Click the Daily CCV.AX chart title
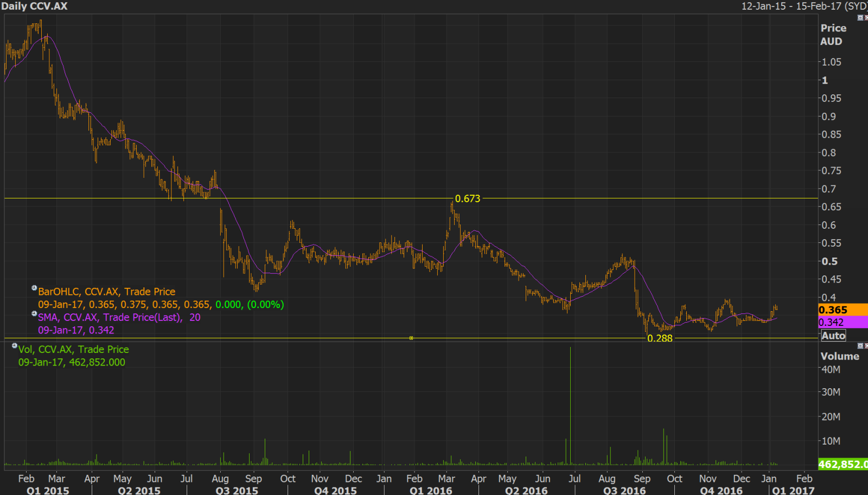 [34, 6]
